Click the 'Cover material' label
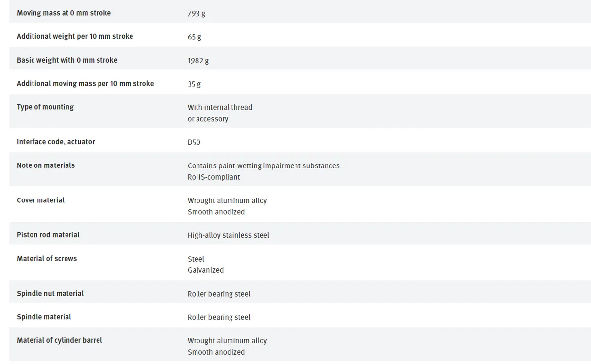The width and height of the screenshot is (591, 364). pos(40,200)
